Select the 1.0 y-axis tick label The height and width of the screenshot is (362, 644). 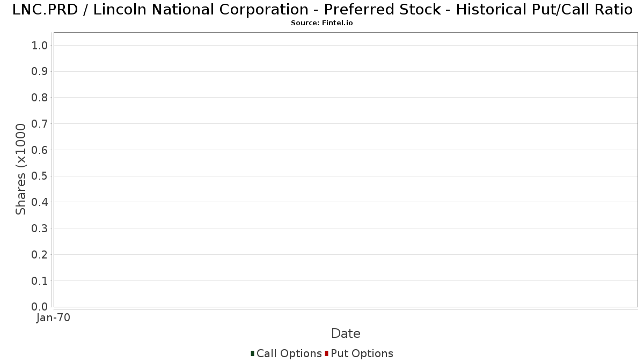(x=40, y=46)
